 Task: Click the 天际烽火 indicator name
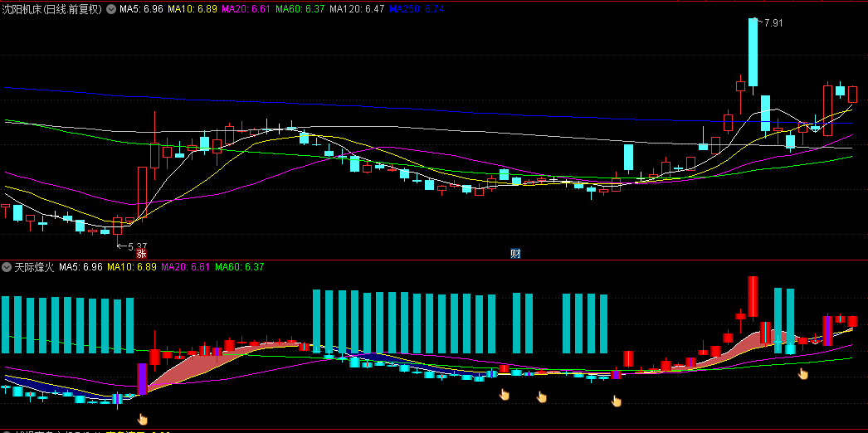(x=34, y=267)
